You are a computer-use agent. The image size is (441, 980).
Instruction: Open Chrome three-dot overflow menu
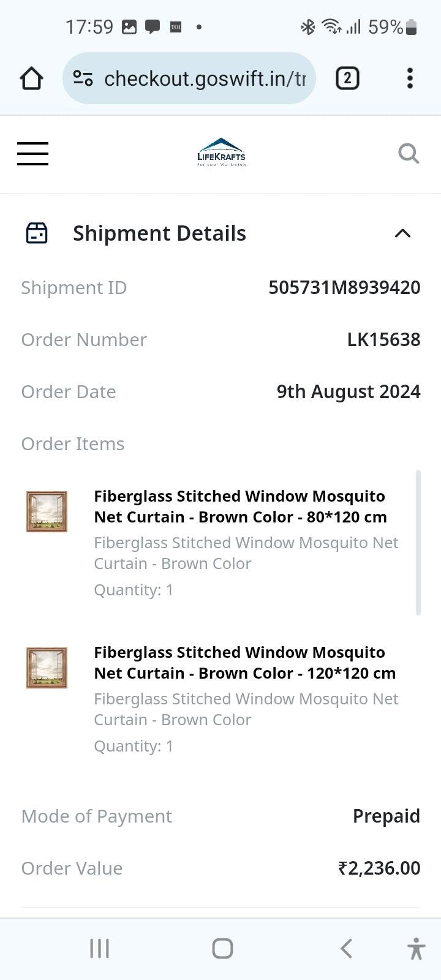[410, 78]
